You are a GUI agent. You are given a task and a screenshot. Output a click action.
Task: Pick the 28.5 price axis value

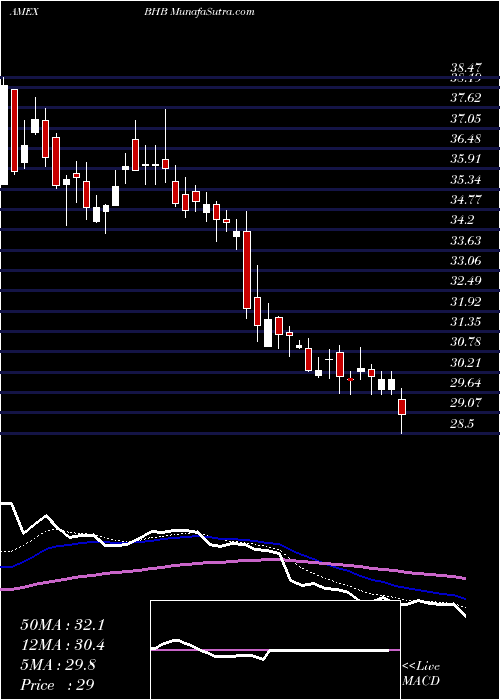click(462, 424)
